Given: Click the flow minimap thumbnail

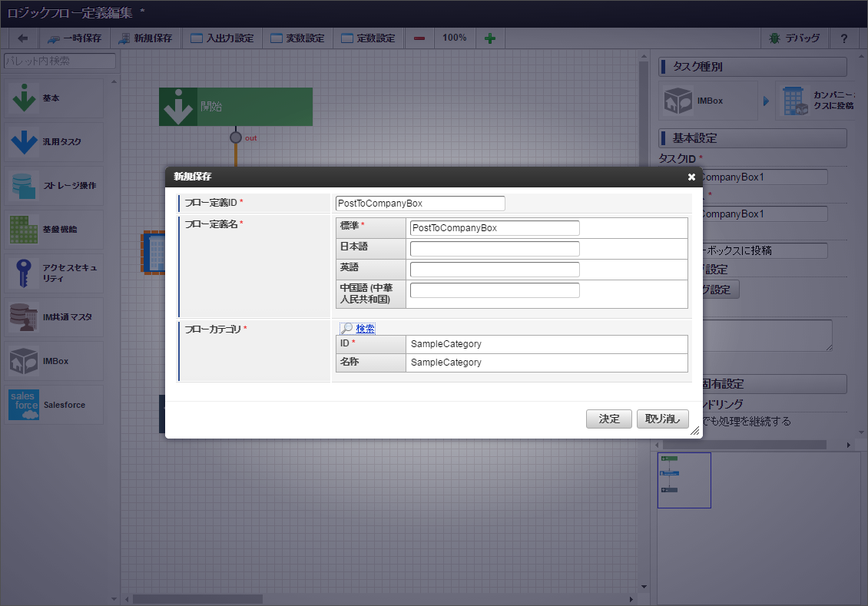Looking at the screenshot, I should (x=684, y=480).
